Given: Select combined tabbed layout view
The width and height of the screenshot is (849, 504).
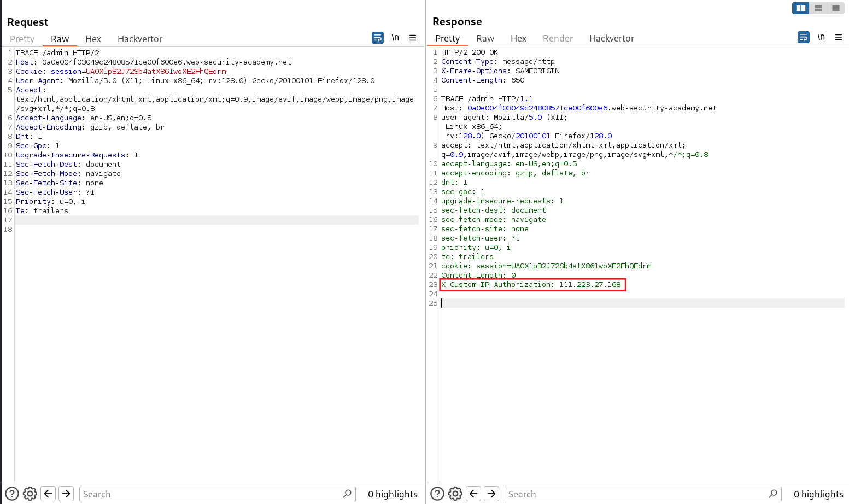Looking at the screenshot, I should 835,8.
